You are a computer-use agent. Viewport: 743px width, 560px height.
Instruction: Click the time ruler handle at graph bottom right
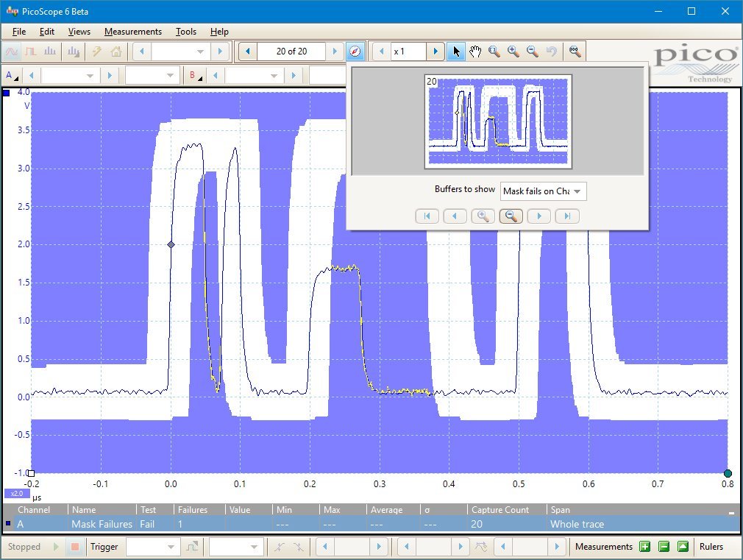click(x=728, y=473)
